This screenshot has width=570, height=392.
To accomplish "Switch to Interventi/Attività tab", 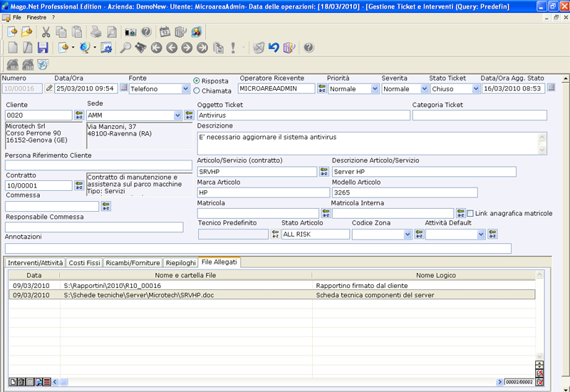I will tap(35, 262).
